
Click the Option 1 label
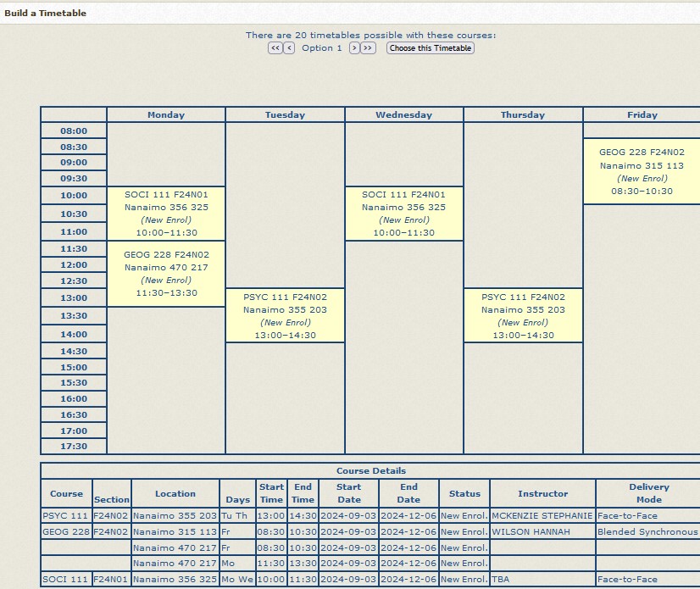pos(322,48)
